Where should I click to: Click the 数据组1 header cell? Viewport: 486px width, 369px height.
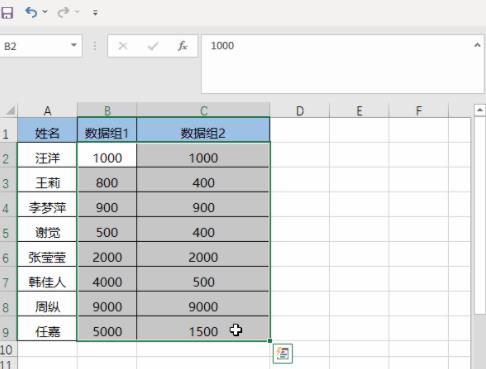(107, 130)
